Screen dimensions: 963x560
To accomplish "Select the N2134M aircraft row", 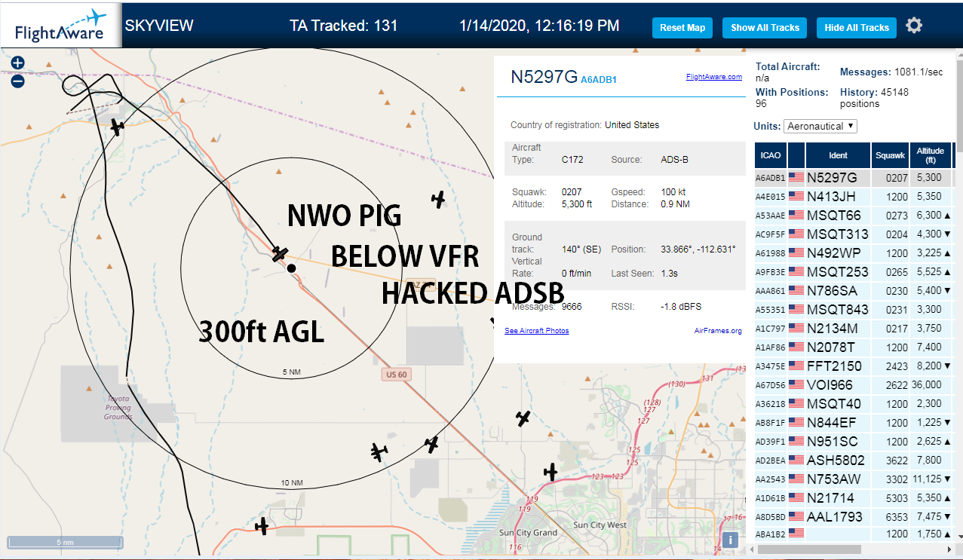I will click(854, 329).
